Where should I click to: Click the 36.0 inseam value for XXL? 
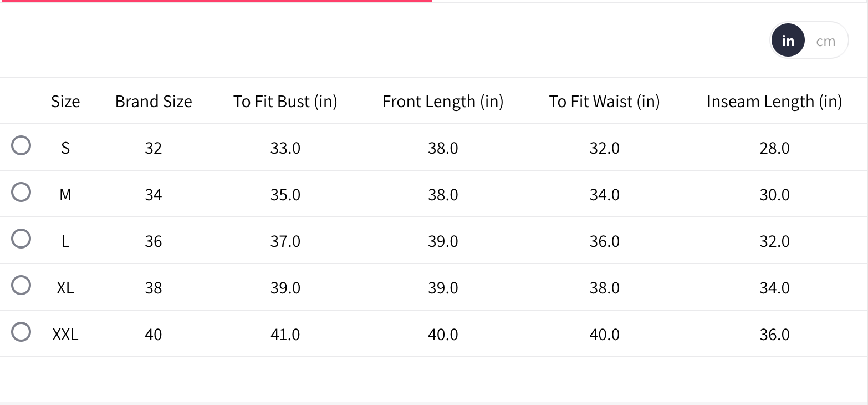click(x=774, y=335)
